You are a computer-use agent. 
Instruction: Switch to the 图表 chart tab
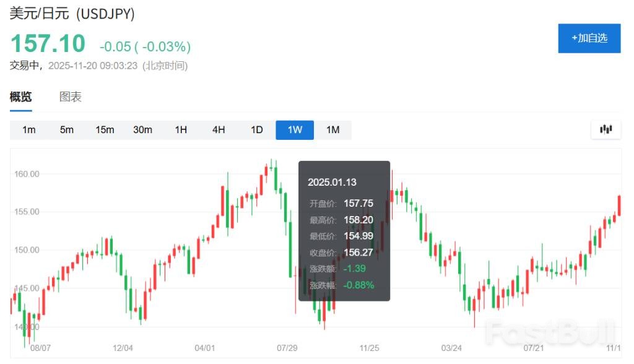(x=71, y=97)
